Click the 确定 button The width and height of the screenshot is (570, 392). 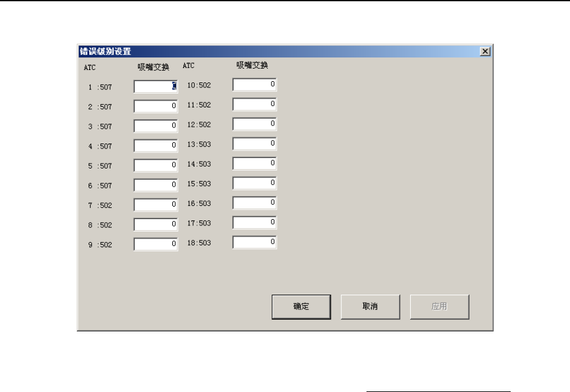301,307
